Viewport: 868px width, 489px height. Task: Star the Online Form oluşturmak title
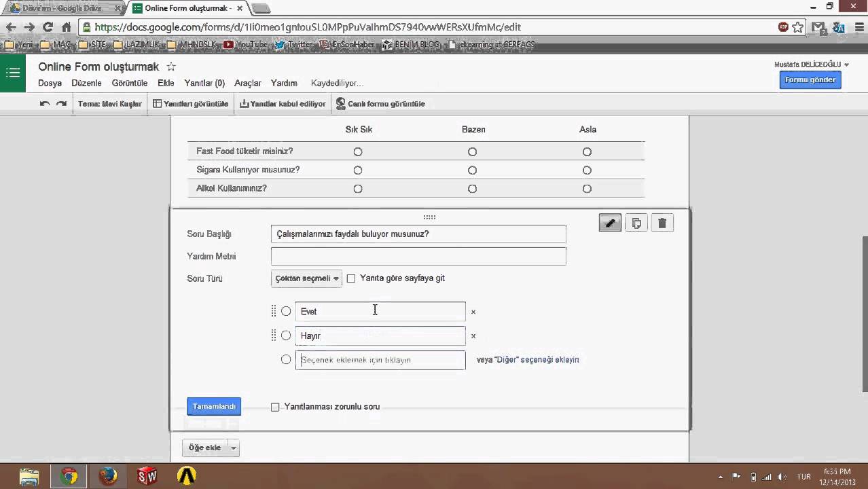[x=171, y=67]
